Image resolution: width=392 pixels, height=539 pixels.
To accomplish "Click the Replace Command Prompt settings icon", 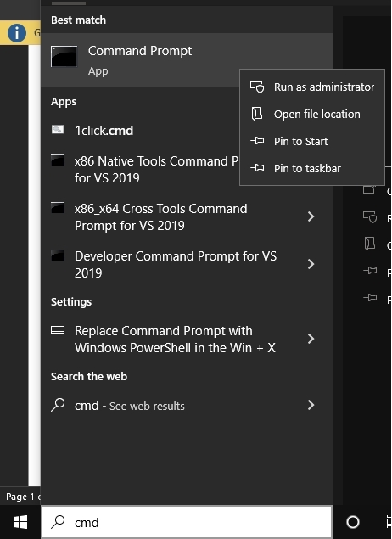I will (58, 330).
